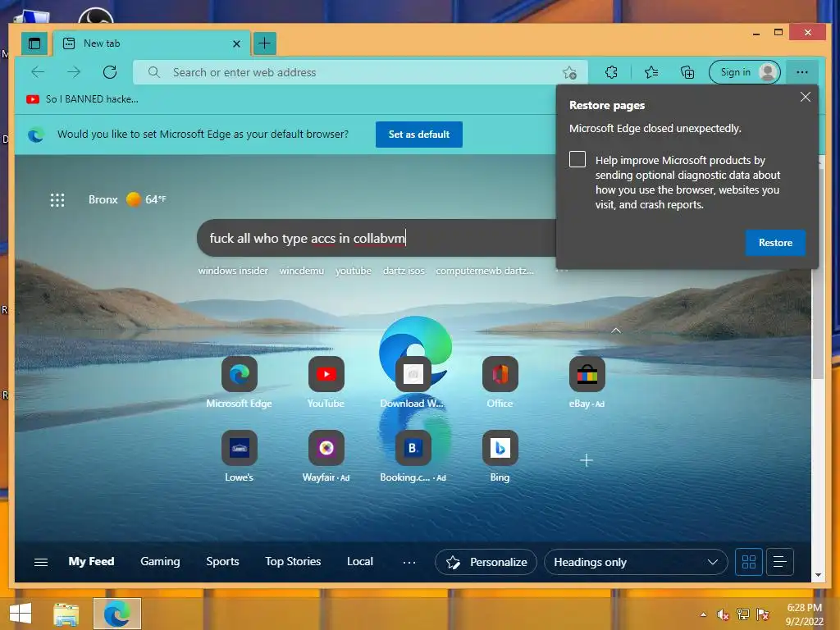Open the Windows Start button

tap(21, 614)
